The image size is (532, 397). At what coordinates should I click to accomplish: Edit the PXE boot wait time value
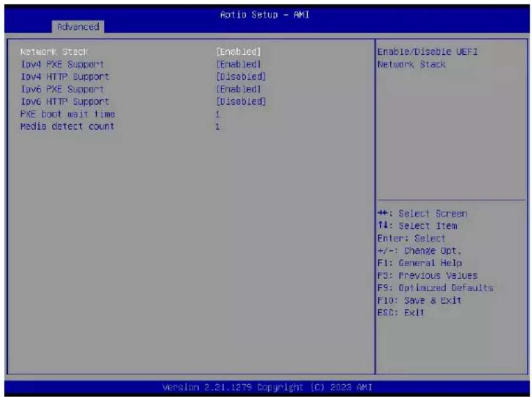tap(218, 115)
